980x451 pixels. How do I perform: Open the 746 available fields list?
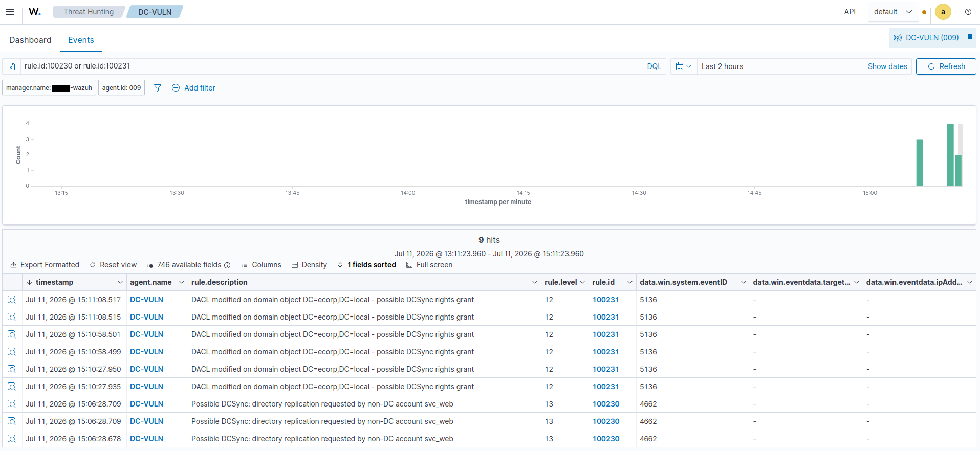click(x=185, y=265)
